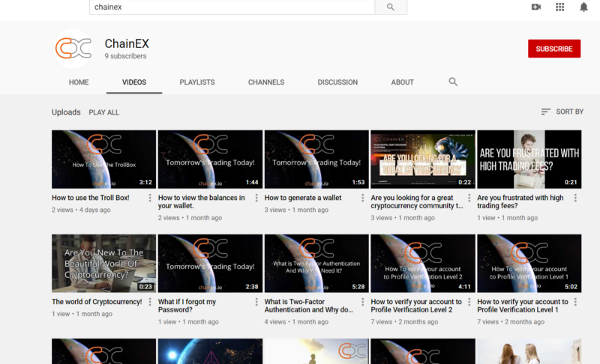The image size is (600, 364).
Task: Open Are you frustrated with high trading fees title
Action: (520, 201)
